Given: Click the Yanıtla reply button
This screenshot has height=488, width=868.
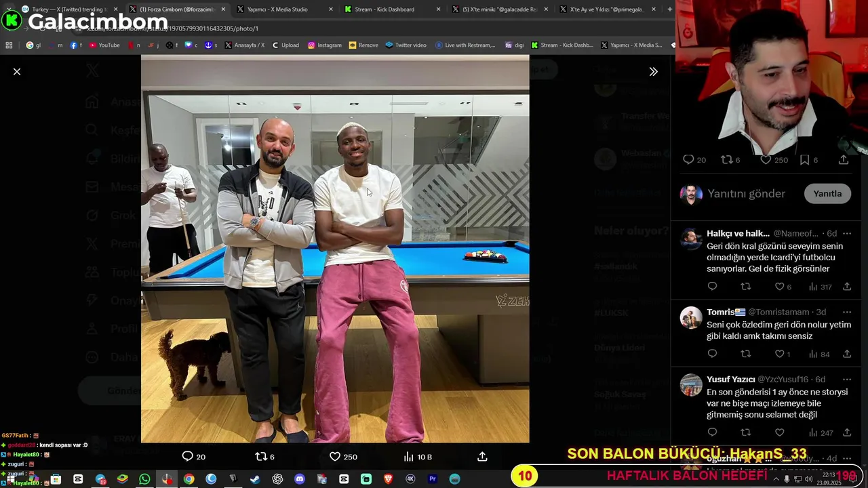Looking at the screenshot, I should (x=827, y=193).
